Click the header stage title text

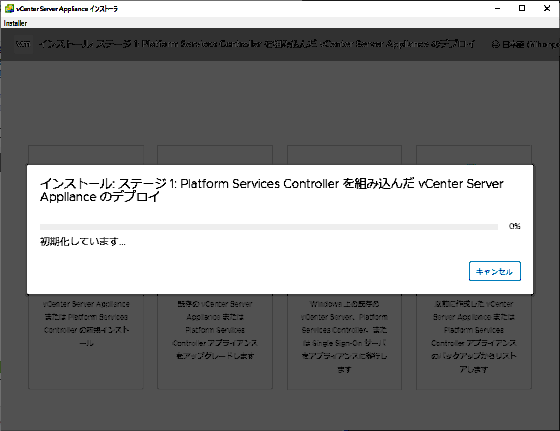point(257,44)
